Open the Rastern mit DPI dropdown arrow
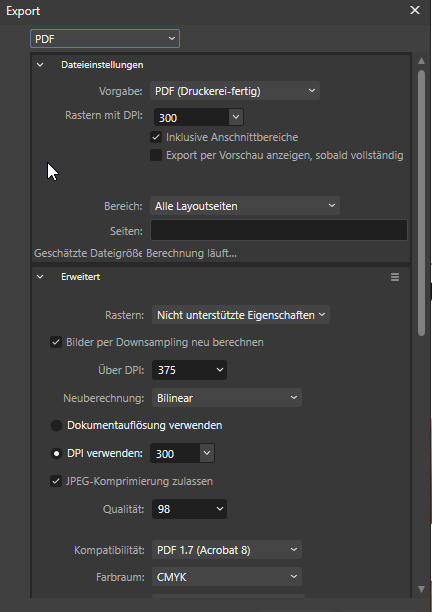The height and width of the screenshot is (612, 432). pyautogui.click(x=236, y=117)
